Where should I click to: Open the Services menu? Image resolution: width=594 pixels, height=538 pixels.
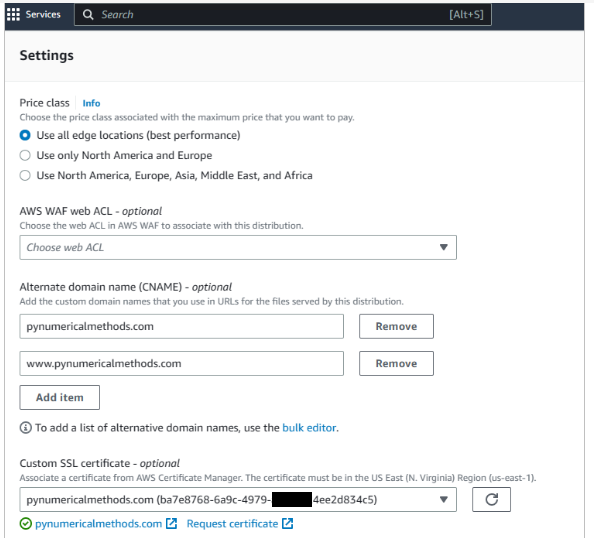click(43, 14)
